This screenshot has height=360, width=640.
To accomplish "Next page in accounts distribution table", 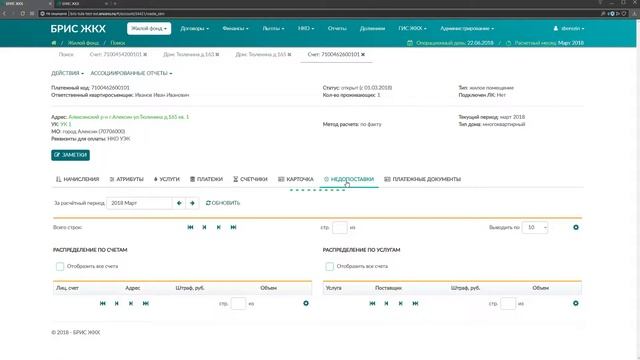I will 131,303.
